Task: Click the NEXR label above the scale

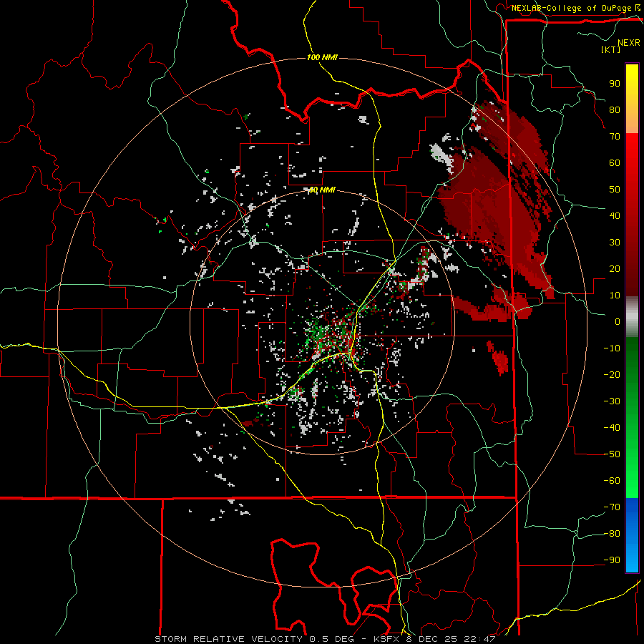Action: 628,43
